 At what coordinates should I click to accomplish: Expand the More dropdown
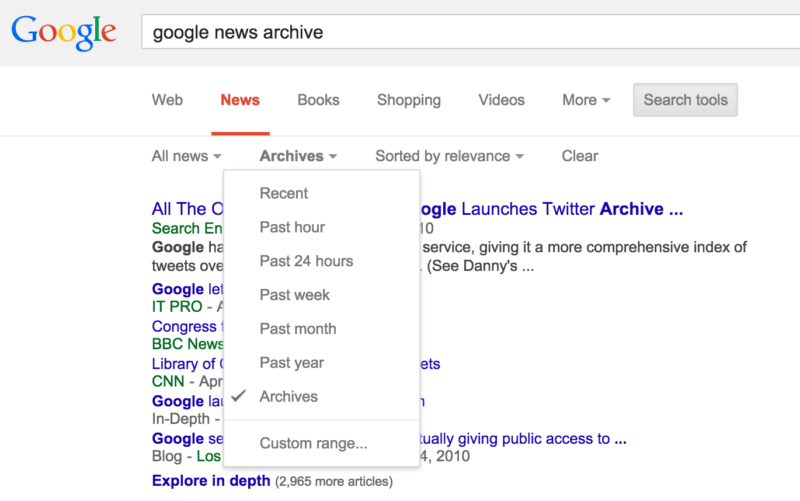(586, 100)
